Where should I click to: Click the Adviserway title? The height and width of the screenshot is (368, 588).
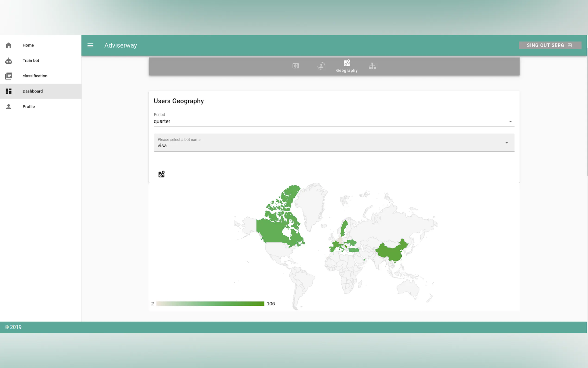[121, 45]
